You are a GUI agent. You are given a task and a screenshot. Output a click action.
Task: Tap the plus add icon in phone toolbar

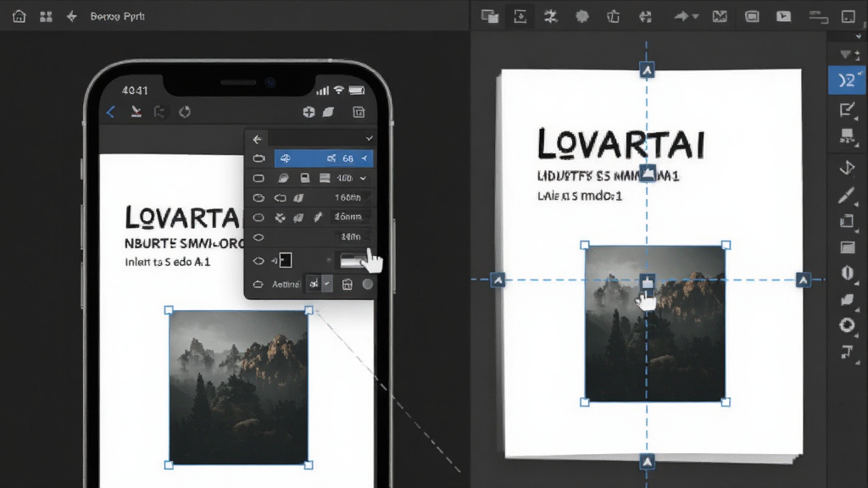(x=309, y=113)
